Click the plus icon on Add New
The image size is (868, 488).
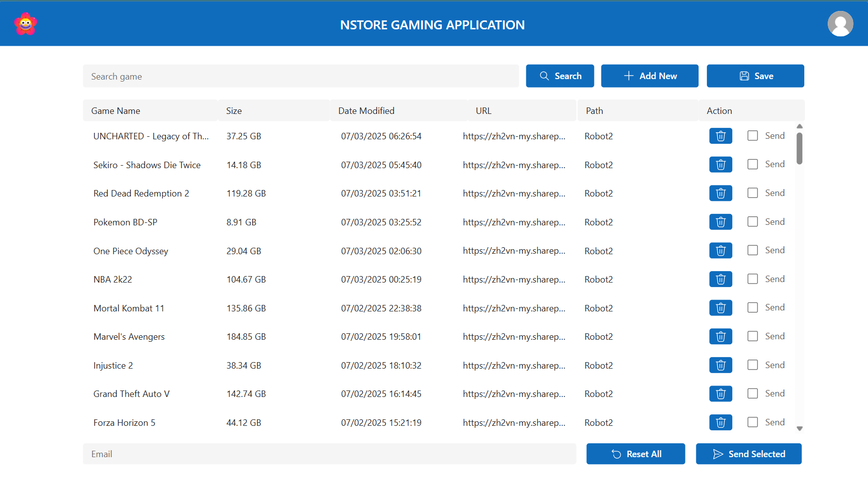coord(628,76)
